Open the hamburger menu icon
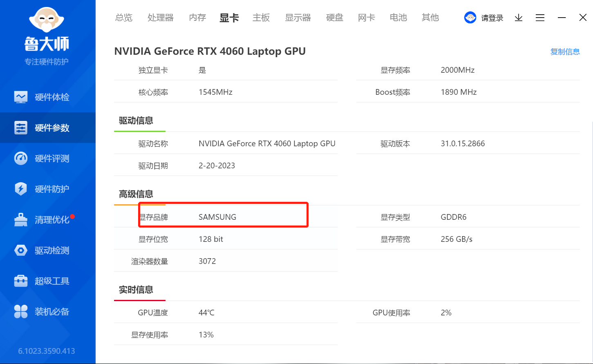The width and height of the screenshot is (593, 364). [540, 18]
